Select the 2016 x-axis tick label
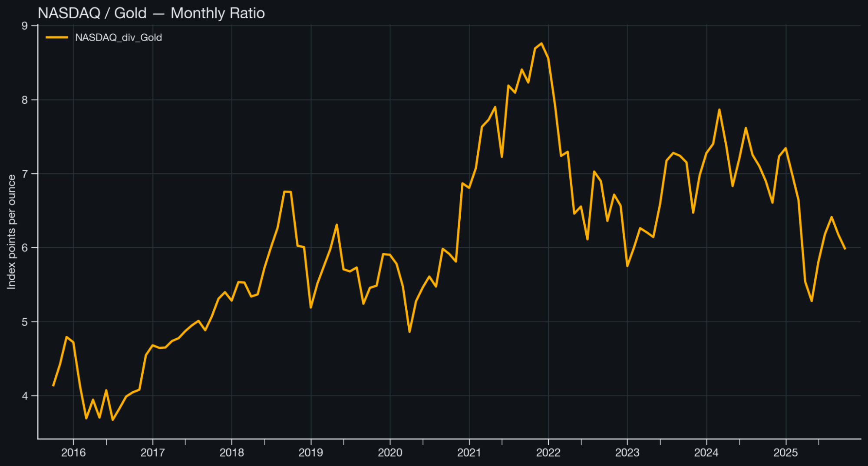The image size is (868, 466). pyautogui.click(x=73, y=453)
